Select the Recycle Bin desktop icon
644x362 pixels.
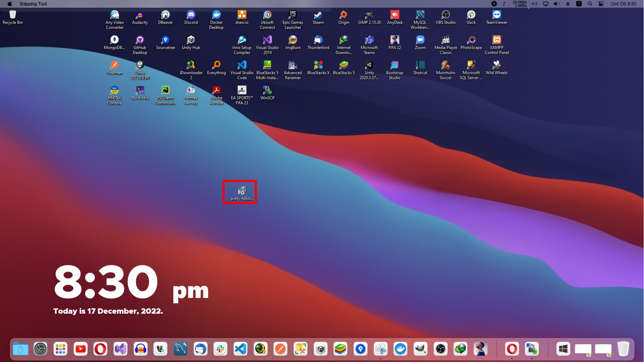[13, 18]
